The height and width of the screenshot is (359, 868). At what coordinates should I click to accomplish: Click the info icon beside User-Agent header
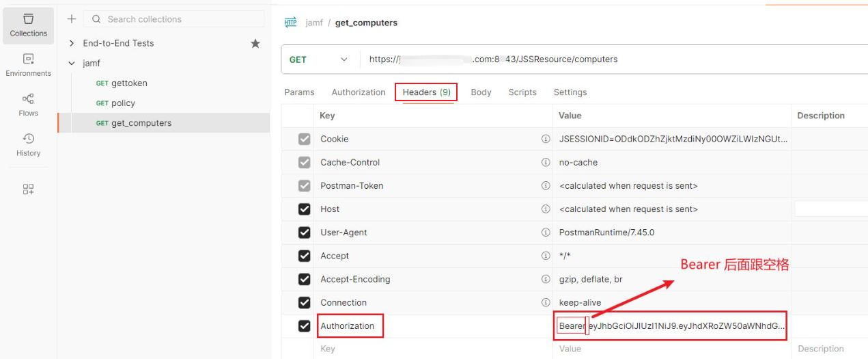coord(545,232)
